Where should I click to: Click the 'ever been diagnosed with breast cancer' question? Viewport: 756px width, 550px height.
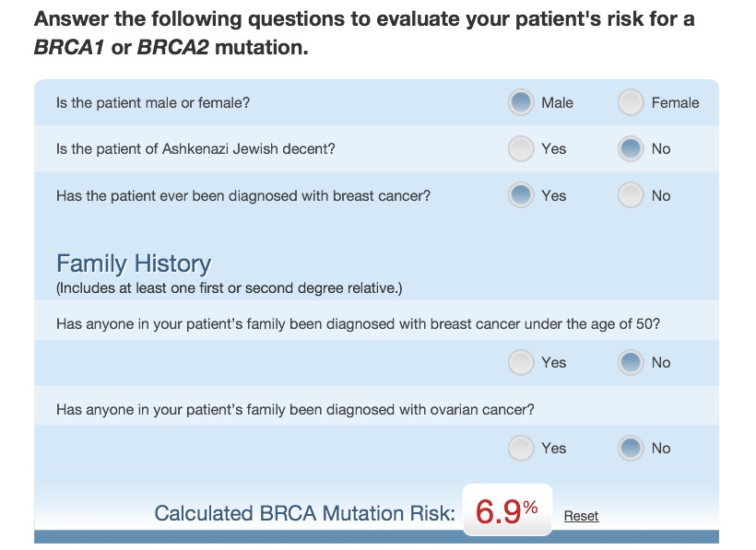[x=243, y=196]
